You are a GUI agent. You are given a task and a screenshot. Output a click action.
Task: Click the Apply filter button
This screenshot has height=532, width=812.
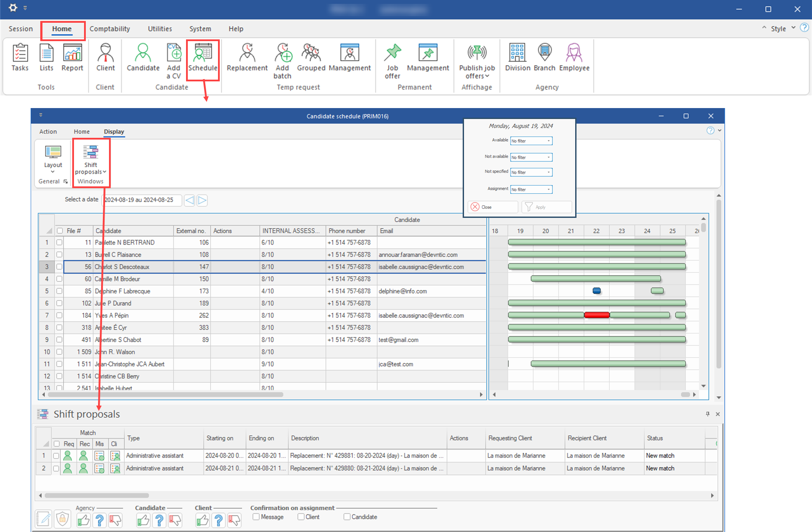pos(546,207)
